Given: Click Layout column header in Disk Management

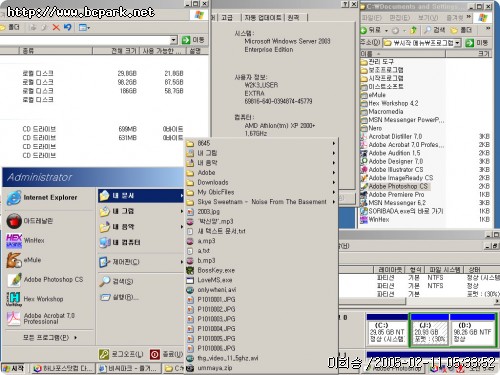Looking at the screenshot, I should point(390,269).
